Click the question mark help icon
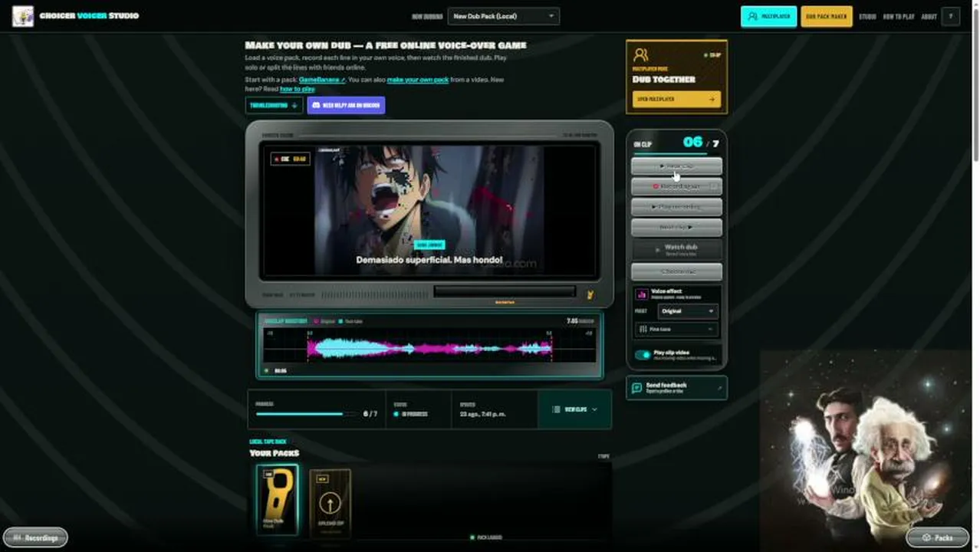Viewport: 980px width, 552px height. 951,16
